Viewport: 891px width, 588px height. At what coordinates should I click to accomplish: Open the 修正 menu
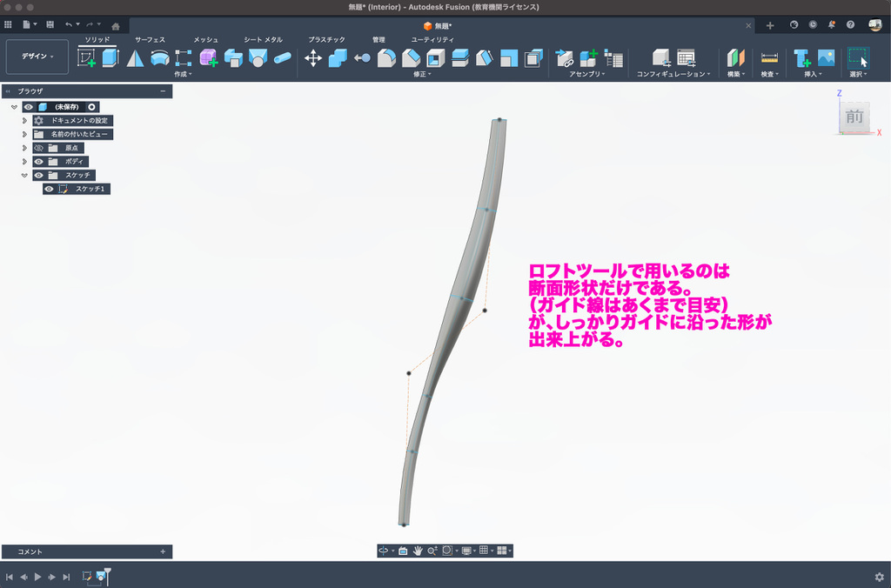(x=422, y=75)
